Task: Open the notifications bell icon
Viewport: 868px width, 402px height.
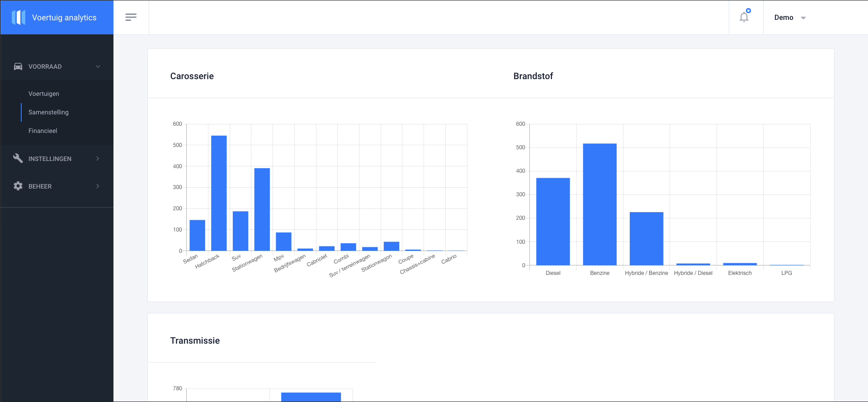Action: [744, 17]
